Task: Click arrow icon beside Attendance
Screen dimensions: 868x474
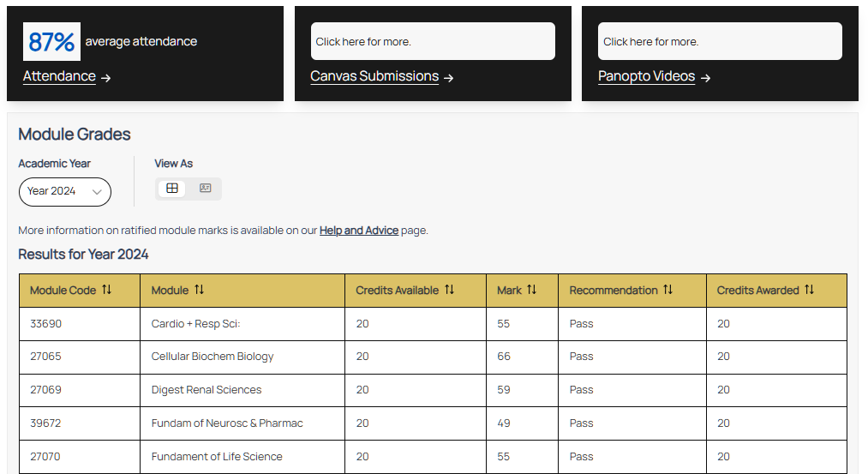Action: pyautogui.click(x=106, y=77)
